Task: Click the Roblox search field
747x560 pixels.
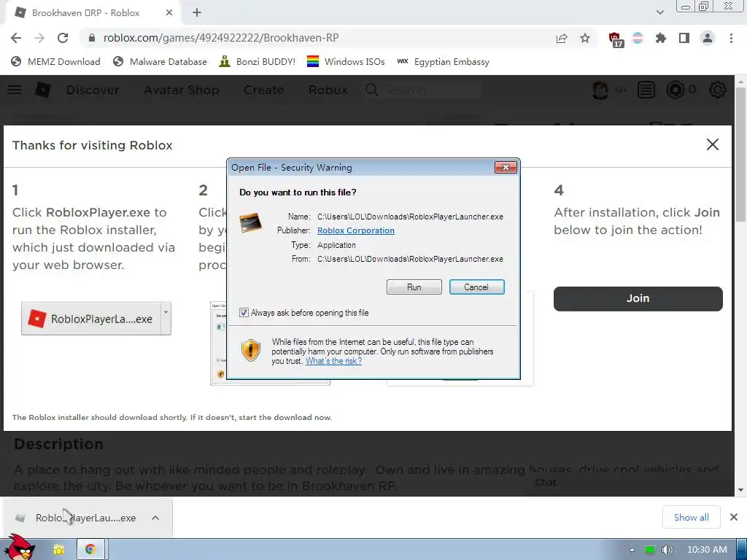Action: point(423,90)
